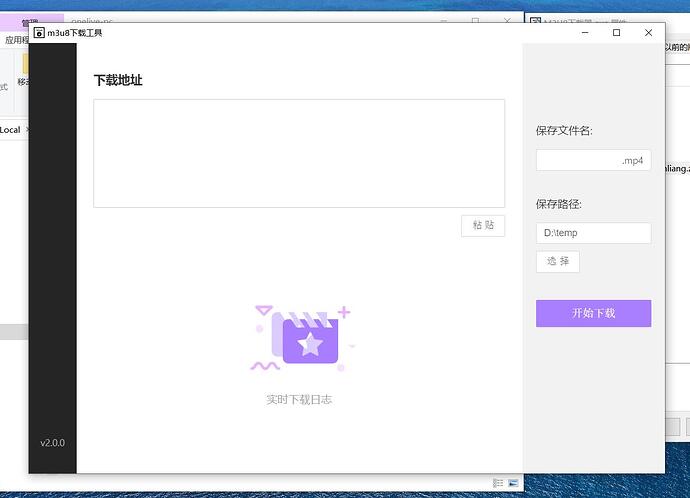Image resolution: width=690 pixels, height=498 pixels.
Task: Click the 粘贴 paste button
Action: click(482, 225)
